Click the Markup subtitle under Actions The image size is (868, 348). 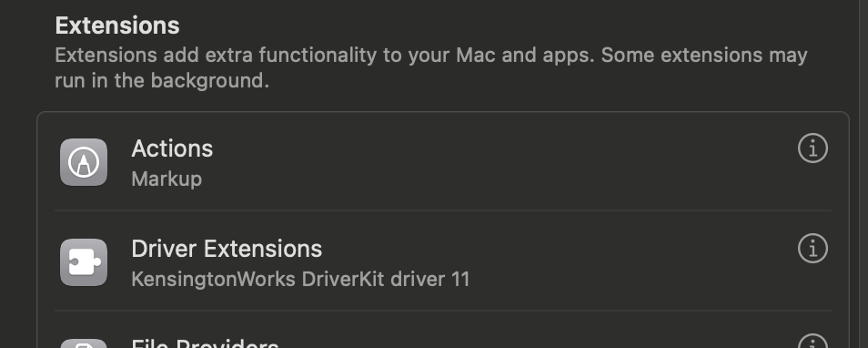pyautogui.click(x=167, y=179)
